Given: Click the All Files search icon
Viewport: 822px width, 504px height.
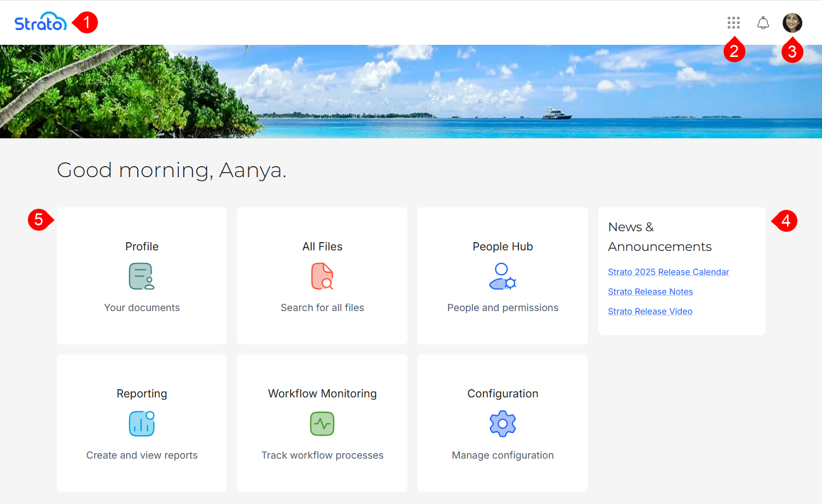Looking at the screenshot, I should tap(322, 276).
